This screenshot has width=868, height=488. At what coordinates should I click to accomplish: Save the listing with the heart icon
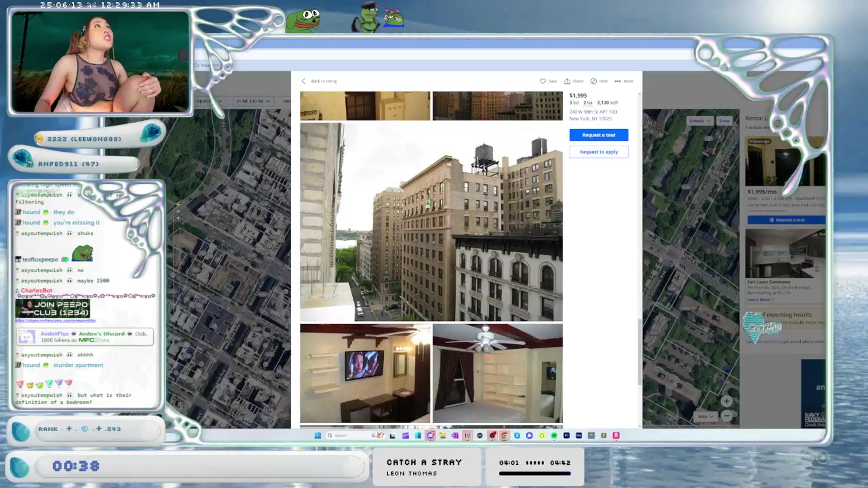[x=548, y=81]
